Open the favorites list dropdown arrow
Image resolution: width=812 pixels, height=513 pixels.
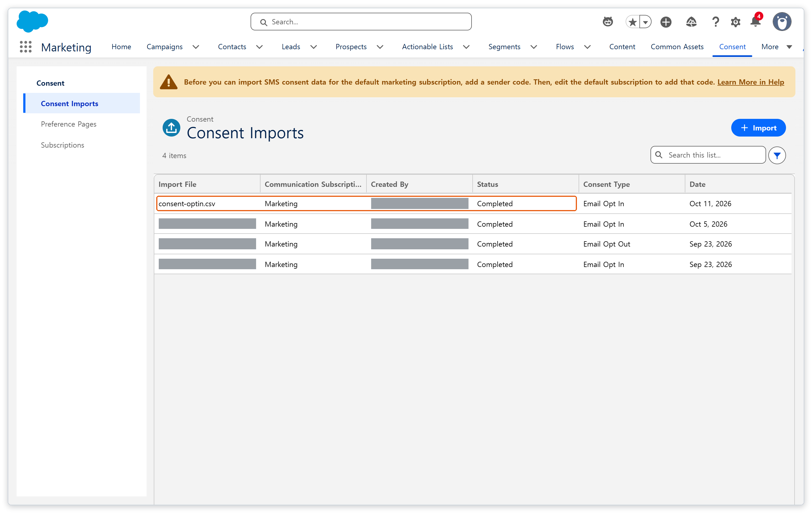click(x=646, y=22)
